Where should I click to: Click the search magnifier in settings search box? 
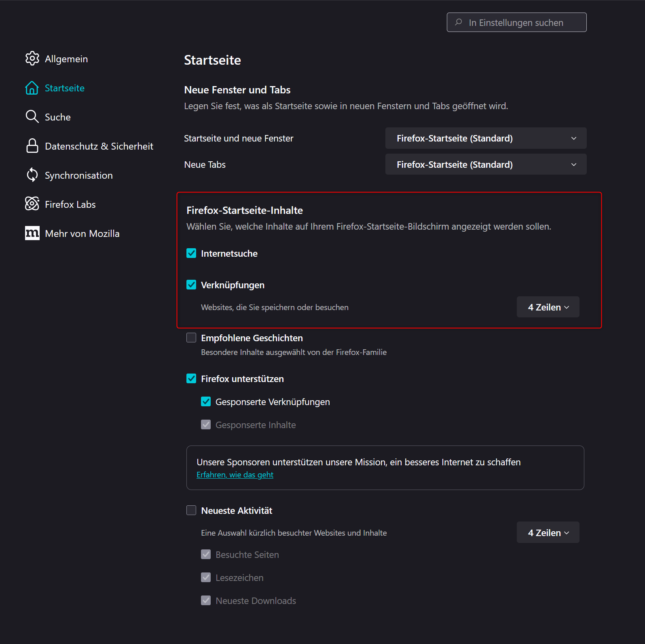[x=459, y=22]
